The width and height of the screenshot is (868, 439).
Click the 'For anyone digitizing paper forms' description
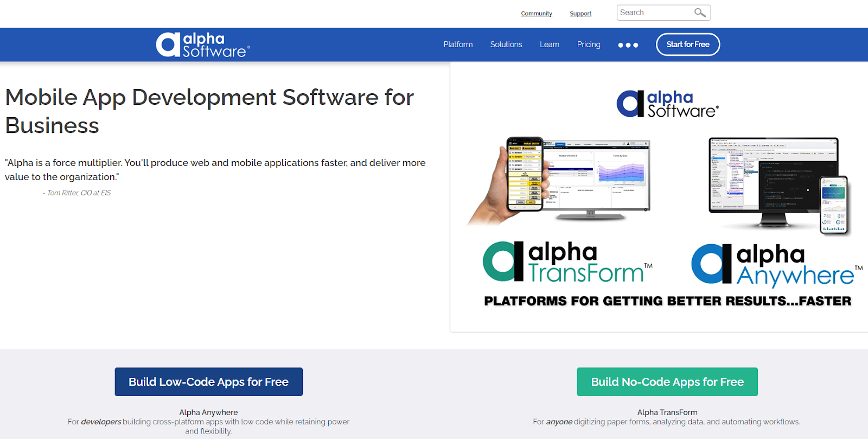pyautogui.click(x=666, y=422)
